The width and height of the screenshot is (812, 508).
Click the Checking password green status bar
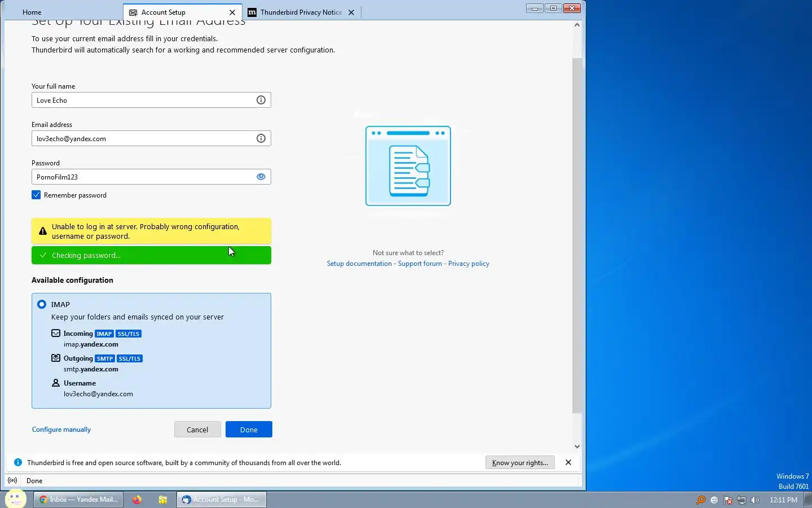(151, 255)
